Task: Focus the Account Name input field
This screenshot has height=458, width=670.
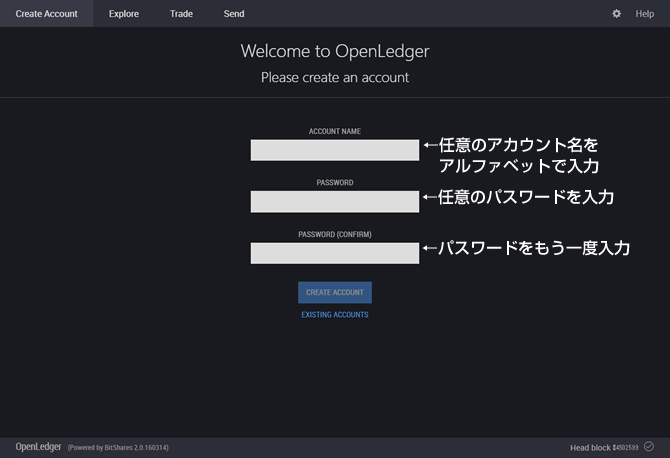Action: coord(334,150)
